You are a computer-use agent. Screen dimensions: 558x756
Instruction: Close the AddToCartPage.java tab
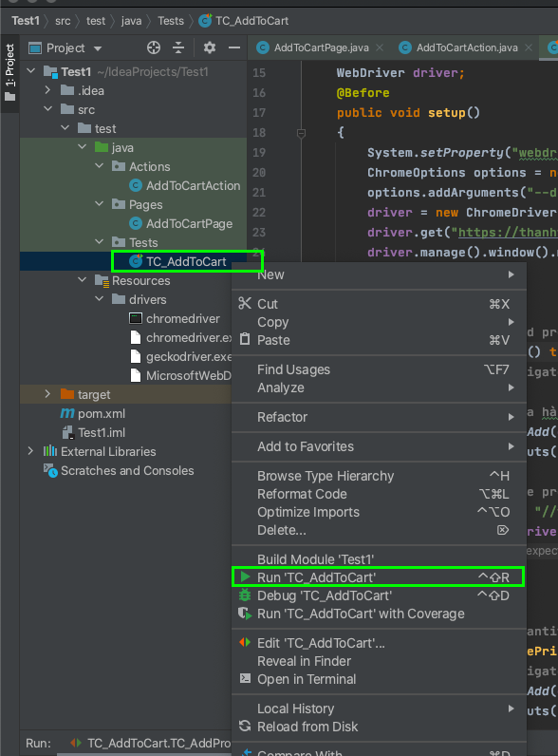pos(380,47)
